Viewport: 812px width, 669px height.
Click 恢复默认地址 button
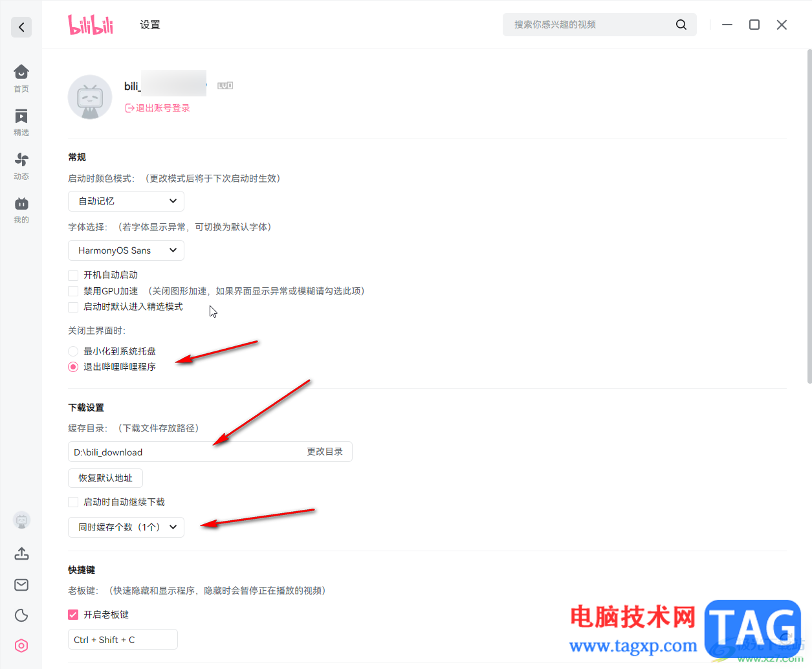click(x=105, y=478)
